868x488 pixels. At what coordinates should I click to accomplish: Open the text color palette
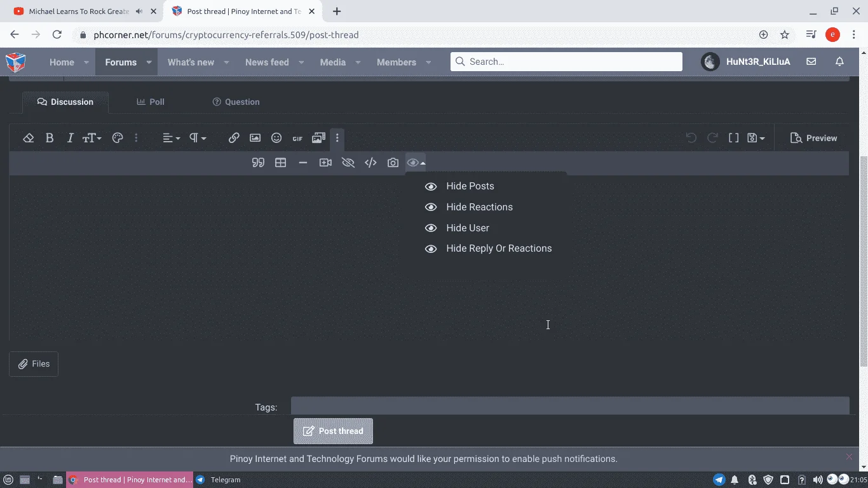tap(118, 138)
